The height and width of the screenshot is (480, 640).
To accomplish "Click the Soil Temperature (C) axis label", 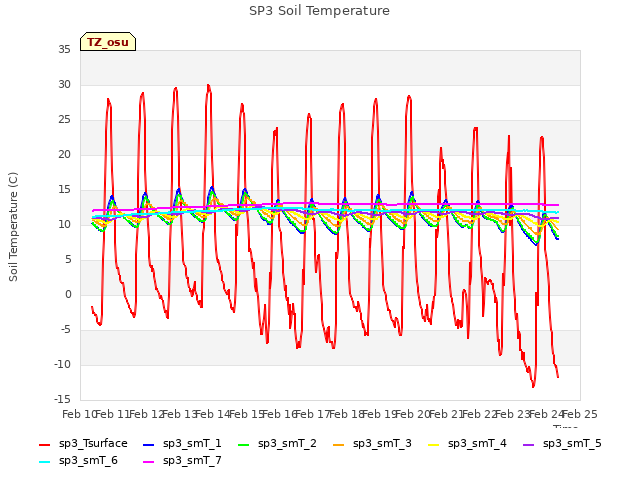I will click(13, 227).
